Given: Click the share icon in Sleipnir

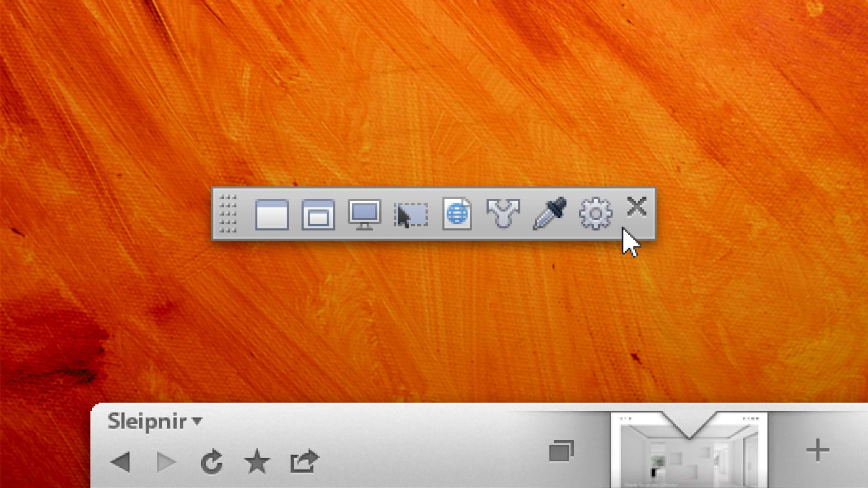Looking at the screenshot, I should [304, 461].
